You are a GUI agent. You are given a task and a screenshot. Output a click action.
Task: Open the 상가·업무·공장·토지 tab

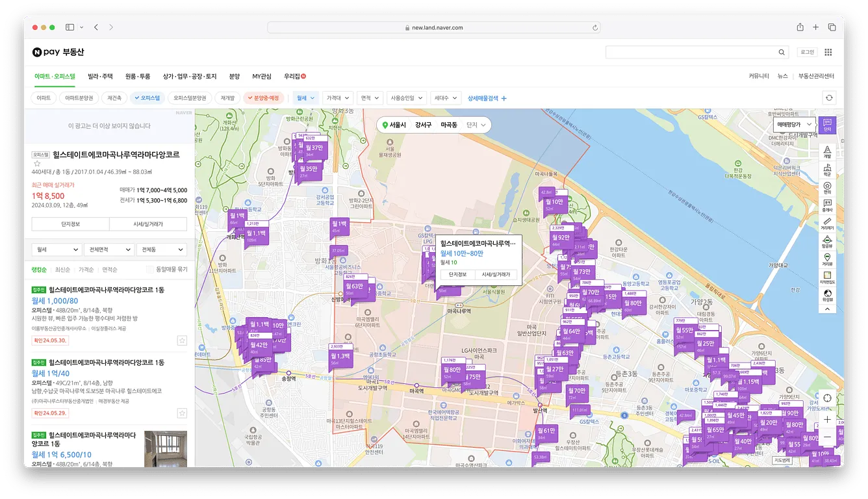pyautogui.click(x=190, y=76)
